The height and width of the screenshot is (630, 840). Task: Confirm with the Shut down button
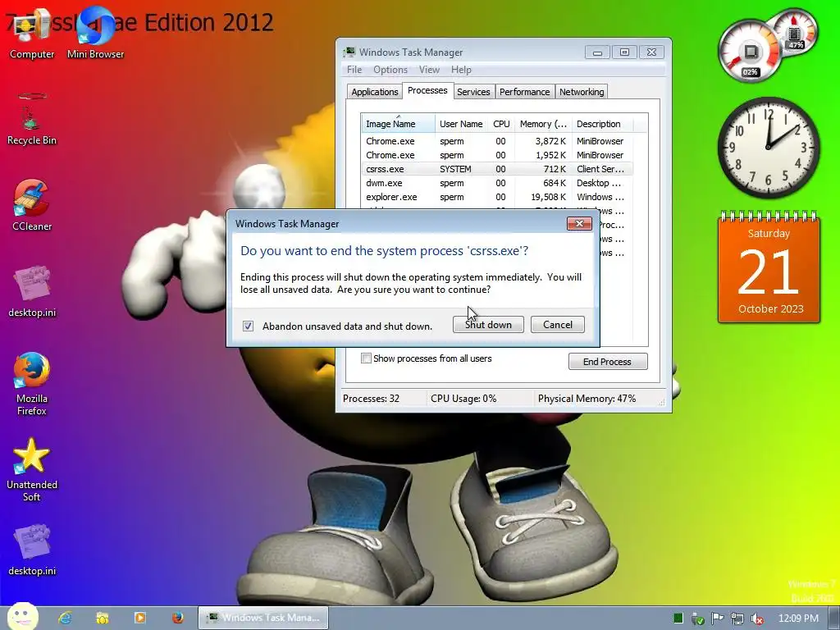[488, 325]
